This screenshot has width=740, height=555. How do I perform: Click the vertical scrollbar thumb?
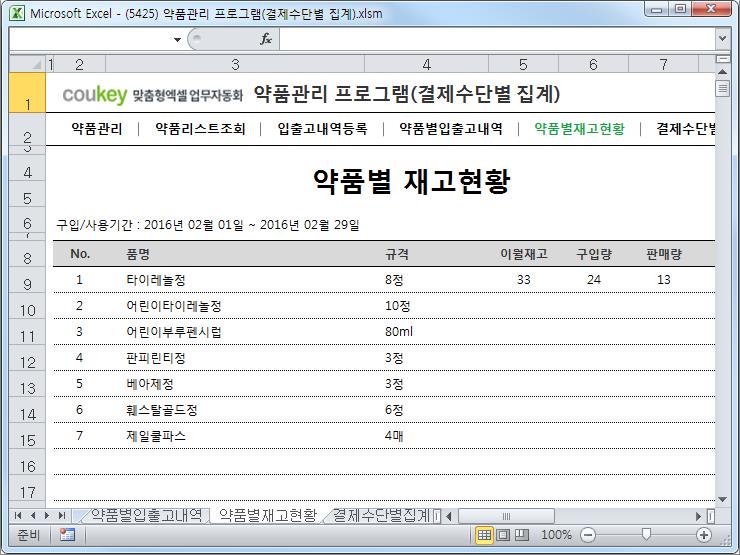(x=722, y=88)
